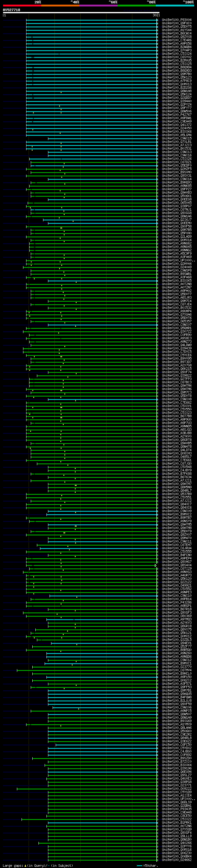Open hit UniRef100_C5IX24
This screenshot has width=197, height=868.
(176, 54)
